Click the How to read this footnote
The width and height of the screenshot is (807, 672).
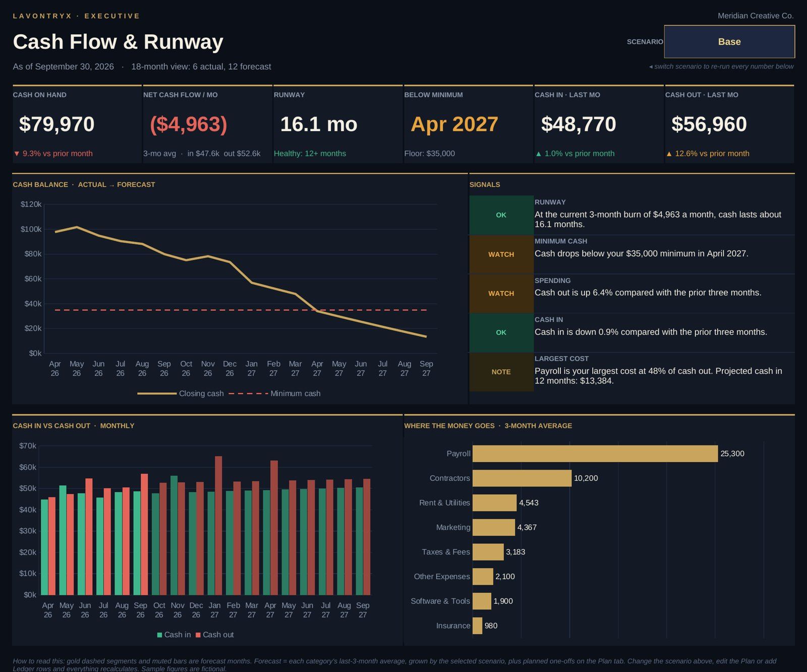click(394, 665)
